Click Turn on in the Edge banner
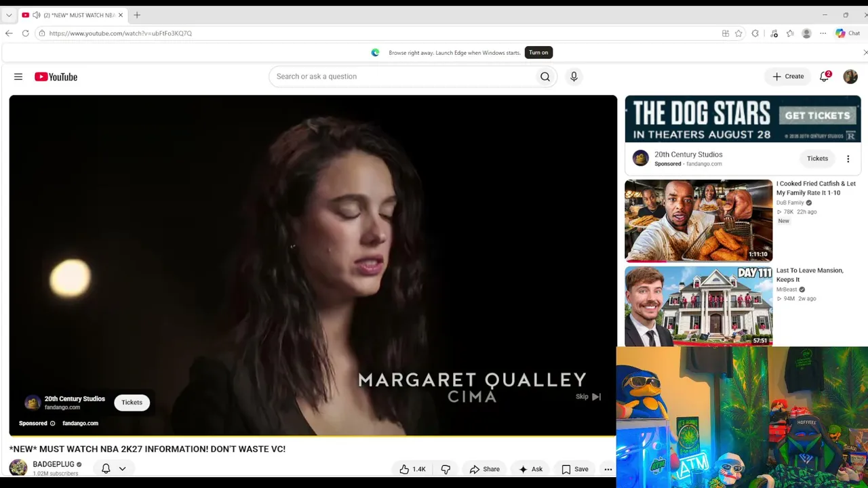This screenshot has width=868, height=488. click(x=538, y=52)
